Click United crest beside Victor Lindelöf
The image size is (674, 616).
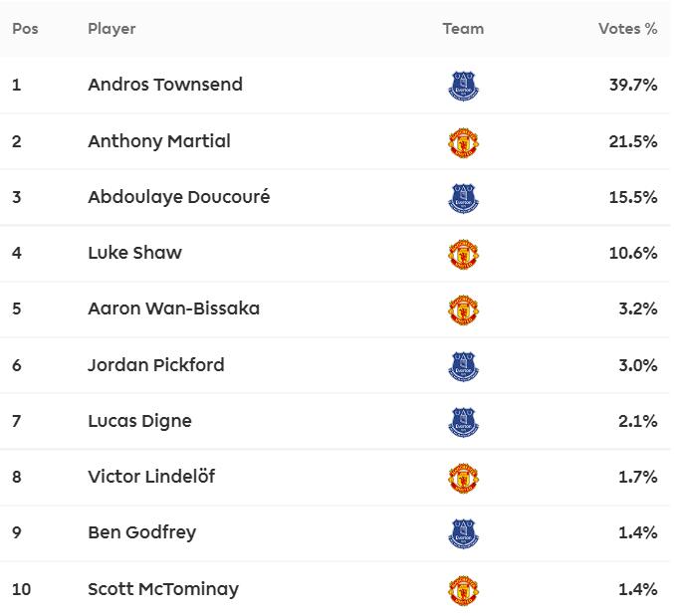click(x=463, y=478)
